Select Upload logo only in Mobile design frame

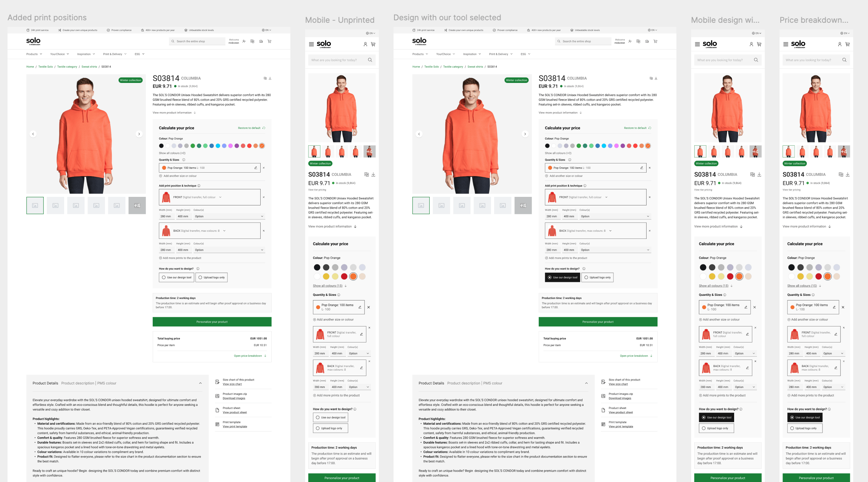point(716,428)
